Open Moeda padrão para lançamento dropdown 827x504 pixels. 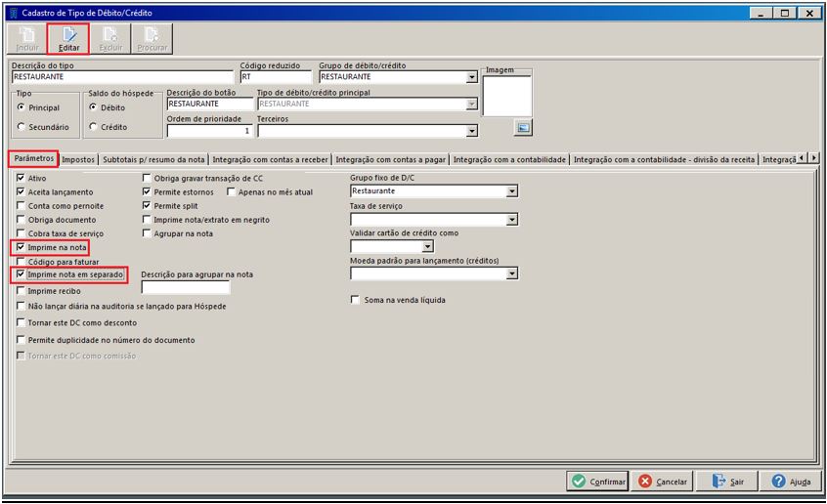coord(511,273)
